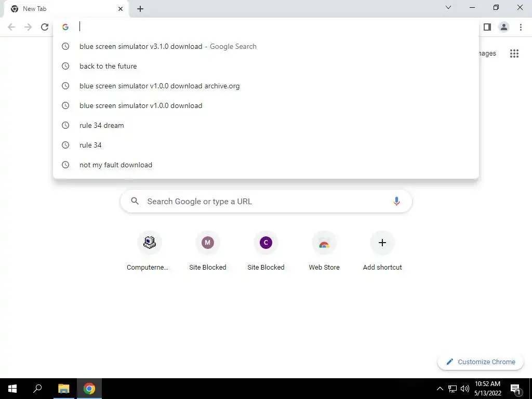This screenshot has height=399, width=532.
Task: Open network icon in system tray
Action: [453, 389]
